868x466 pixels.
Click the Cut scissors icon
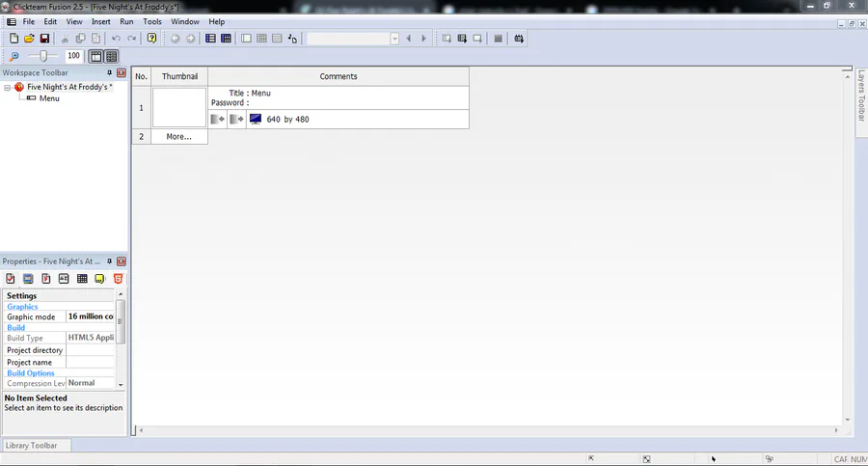pyautogui.click(x=65, y=39)
